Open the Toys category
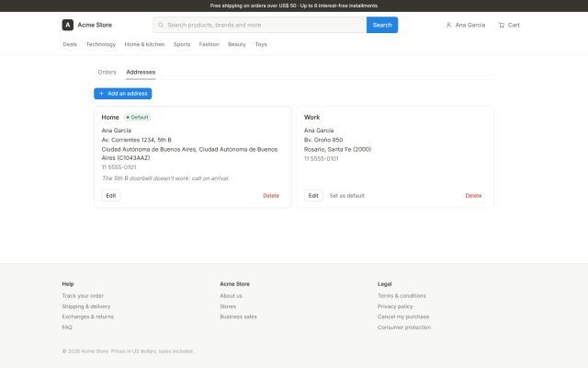The height and width of the screenshot is (368, 588). [261, 44]
